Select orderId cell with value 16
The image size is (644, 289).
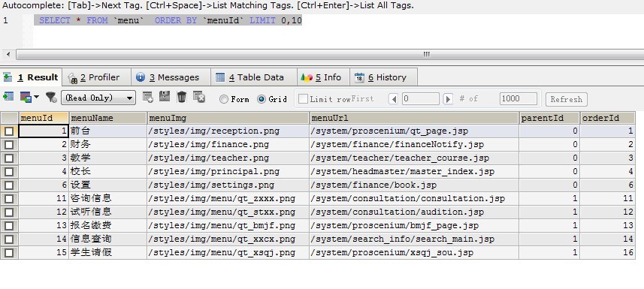[607, 252]
